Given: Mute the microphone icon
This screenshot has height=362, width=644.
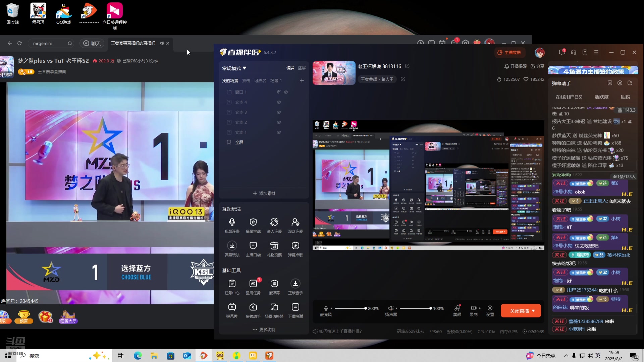Looking at the screenshot, I should tap(326, 308).
